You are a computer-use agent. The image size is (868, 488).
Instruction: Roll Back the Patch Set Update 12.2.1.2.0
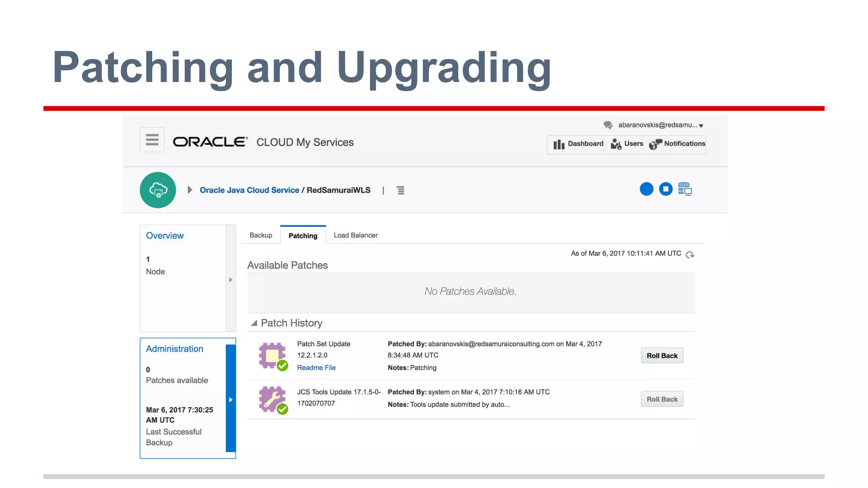tap(662, 356)
